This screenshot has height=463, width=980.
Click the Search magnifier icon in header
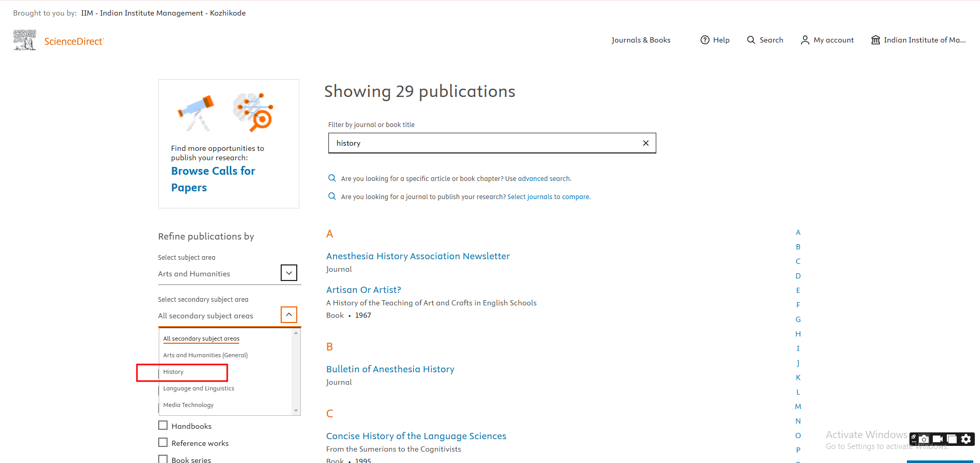coord(751,40)
